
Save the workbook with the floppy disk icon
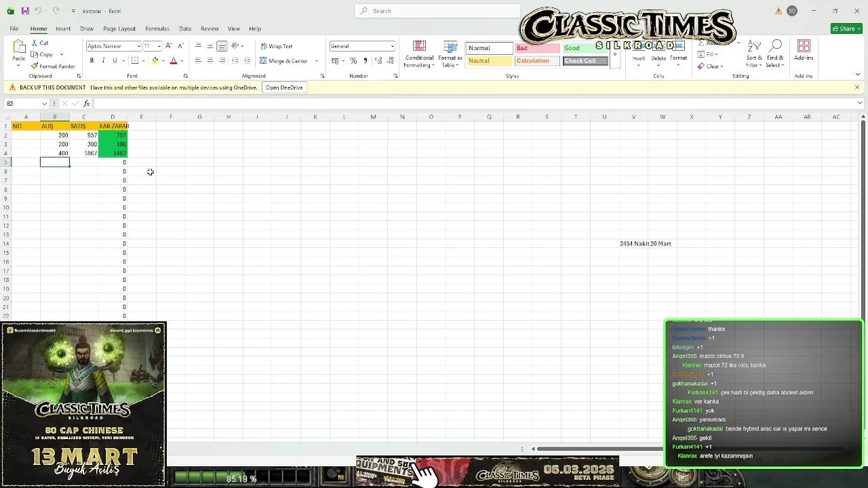click(25, 11)
